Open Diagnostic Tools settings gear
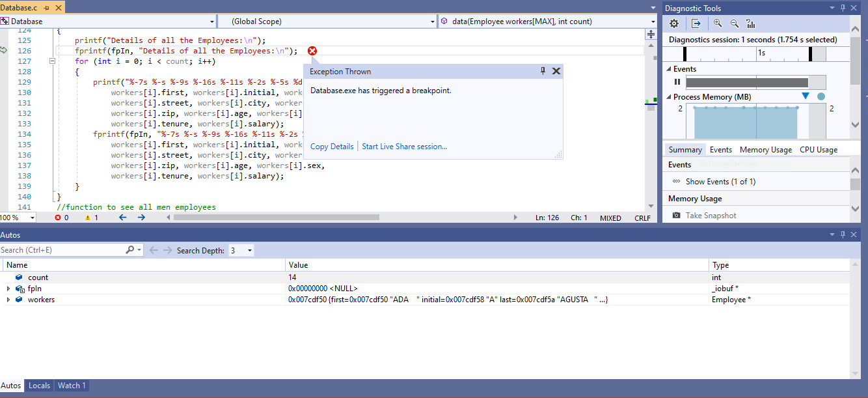 tap(674, 23)
